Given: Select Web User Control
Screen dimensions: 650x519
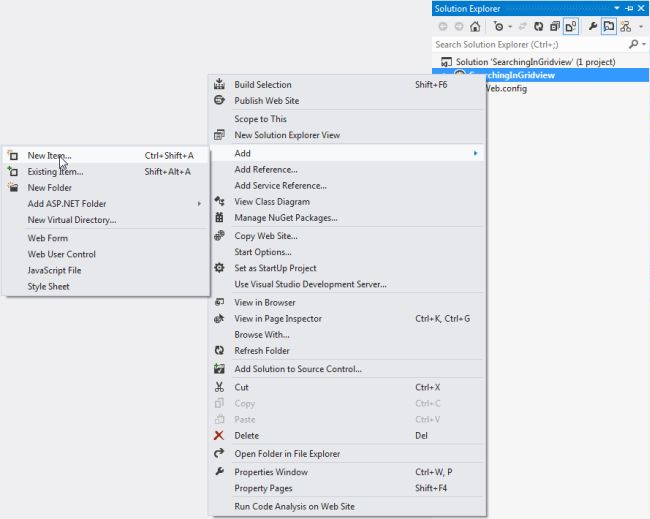Looking at the screenshot, I should 105,255.
